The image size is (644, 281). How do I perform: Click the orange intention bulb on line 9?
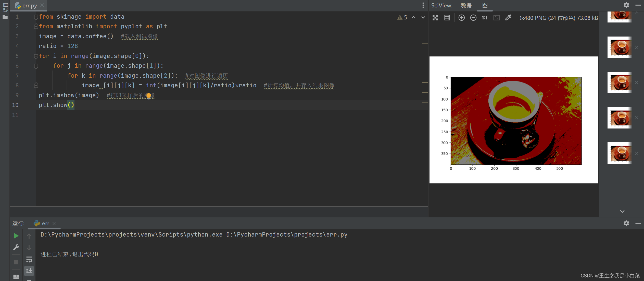click(149, 96)
